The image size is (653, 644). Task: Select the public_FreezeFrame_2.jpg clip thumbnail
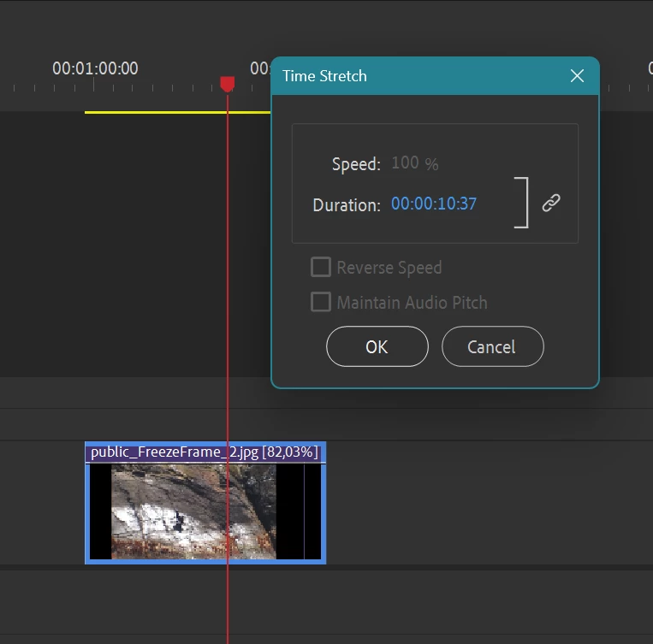205,511
